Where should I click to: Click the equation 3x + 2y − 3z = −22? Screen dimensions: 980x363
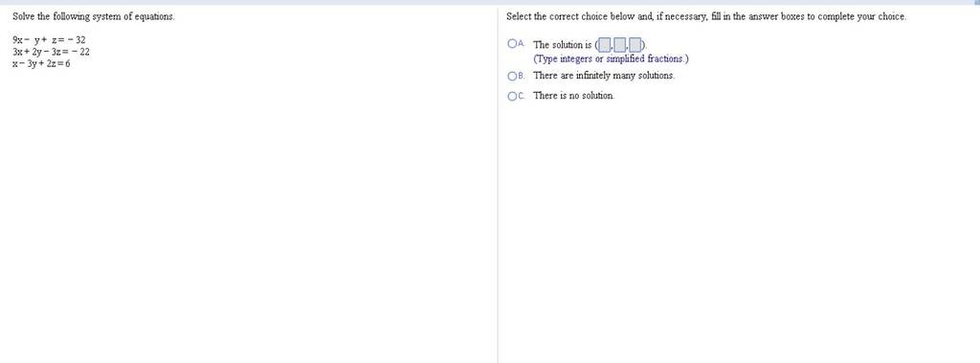pyautogui.click(x=51, y=52)
